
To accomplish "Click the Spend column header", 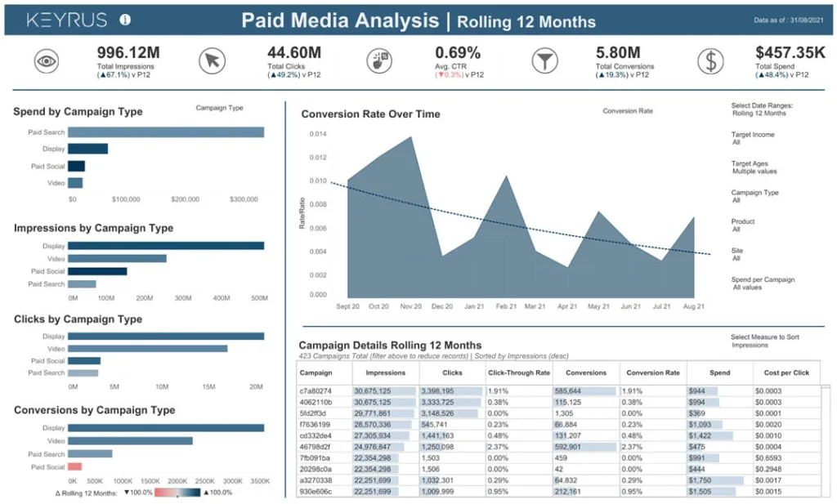I will tap(719, 372).
